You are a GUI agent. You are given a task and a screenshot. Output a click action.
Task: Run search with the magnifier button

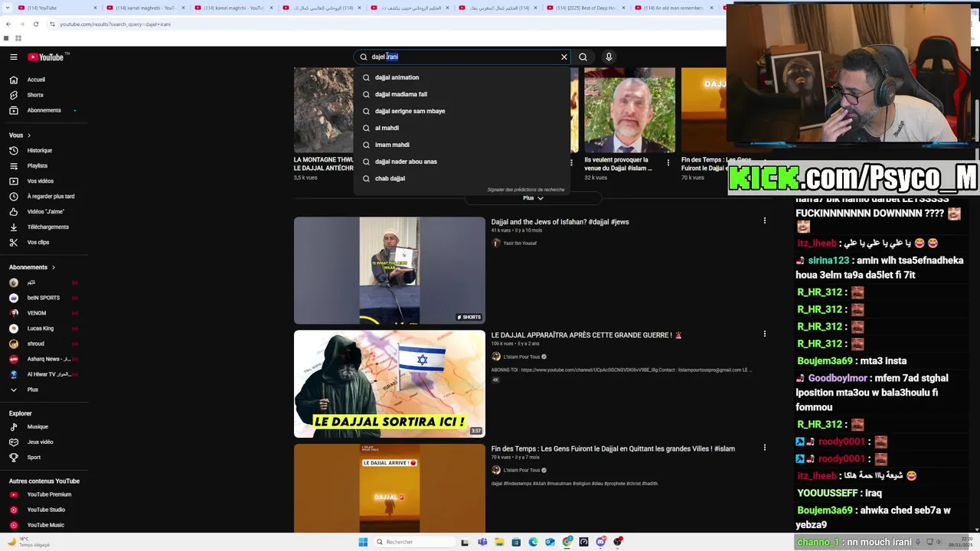pos(583,57)
